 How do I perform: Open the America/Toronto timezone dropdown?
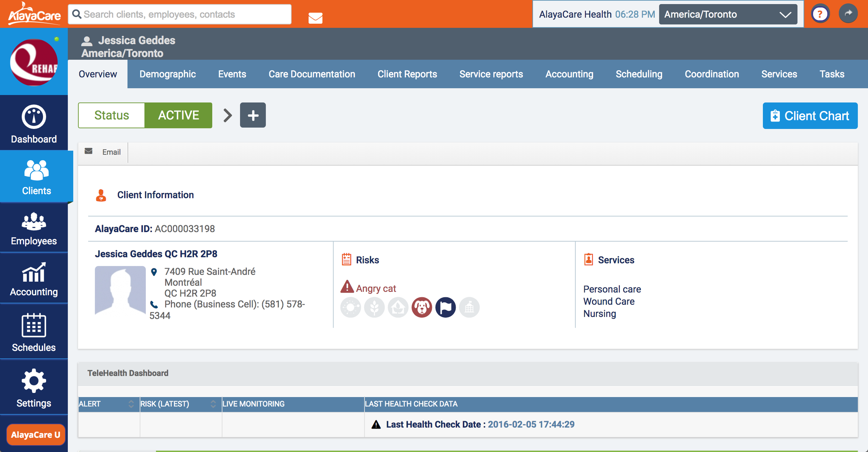tap(728, 15)
